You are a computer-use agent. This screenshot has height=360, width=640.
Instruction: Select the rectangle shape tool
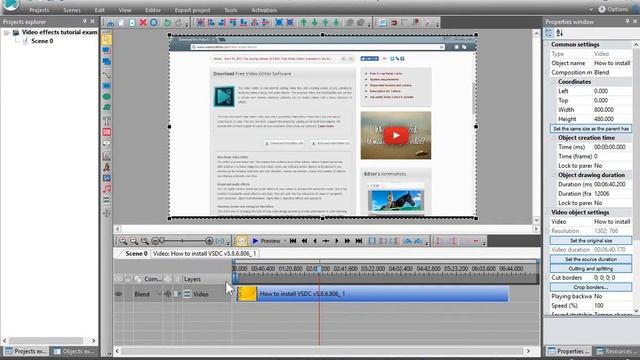107,86
